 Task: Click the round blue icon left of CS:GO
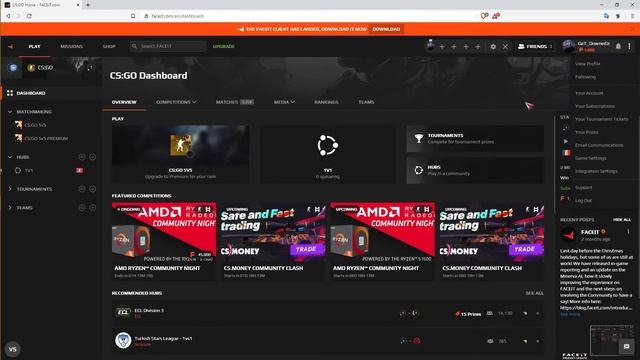click(13, 68)
